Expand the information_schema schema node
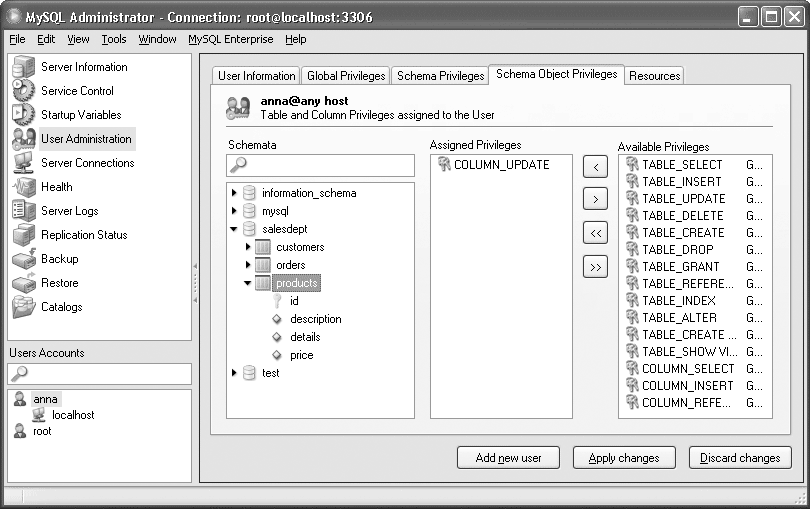Viewport: 810px width, 509px height. point(235,193)
